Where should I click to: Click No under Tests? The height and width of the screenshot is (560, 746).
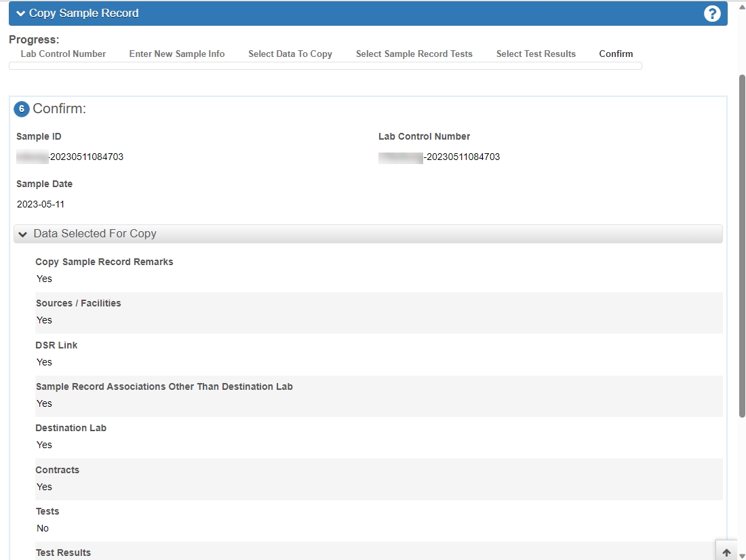[x=43, y=528]
